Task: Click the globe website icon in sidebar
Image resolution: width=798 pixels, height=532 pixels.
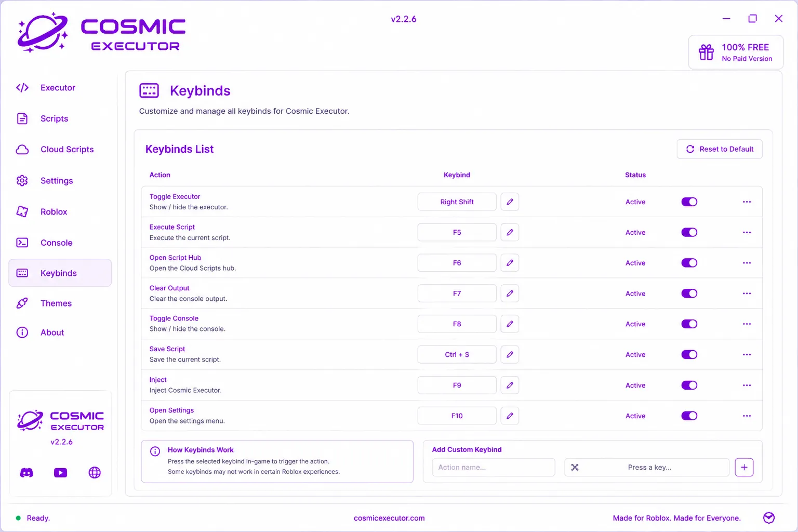Action: point(95,473)
